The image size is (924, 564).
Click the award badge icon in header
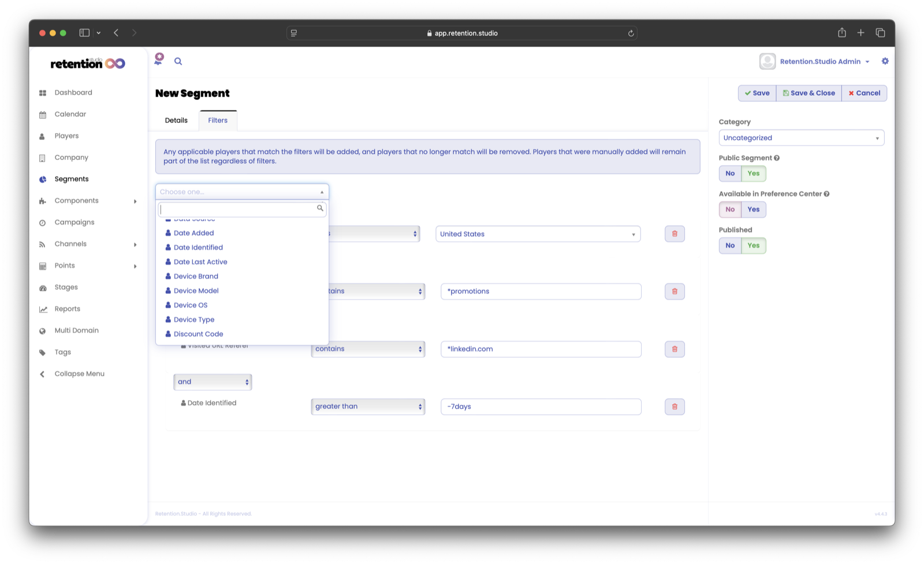click(x=159, y=59)
